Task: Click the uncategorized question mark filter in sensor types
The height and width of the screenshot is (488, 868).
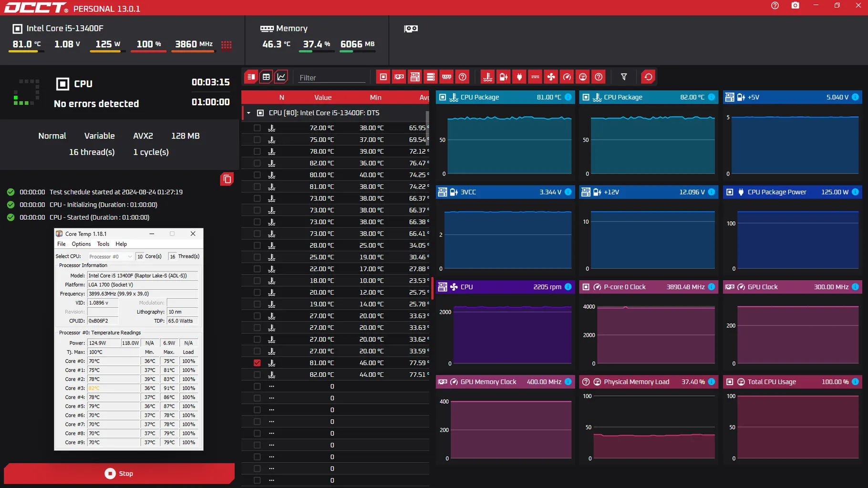Action: point(599,77)
